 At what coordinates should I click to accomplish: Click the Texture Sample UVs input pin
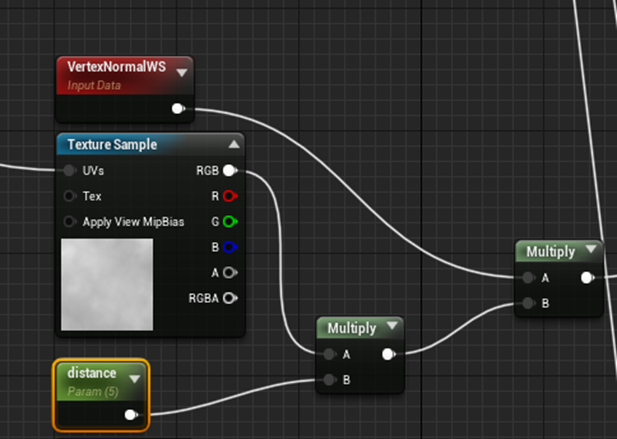click(x=70, y=170)
